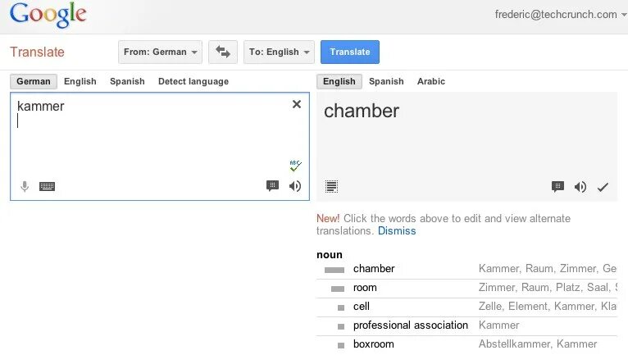The image size is (628, 364).
Task: Toggle the ABC spell check icon
Action: tap(296, 166)
